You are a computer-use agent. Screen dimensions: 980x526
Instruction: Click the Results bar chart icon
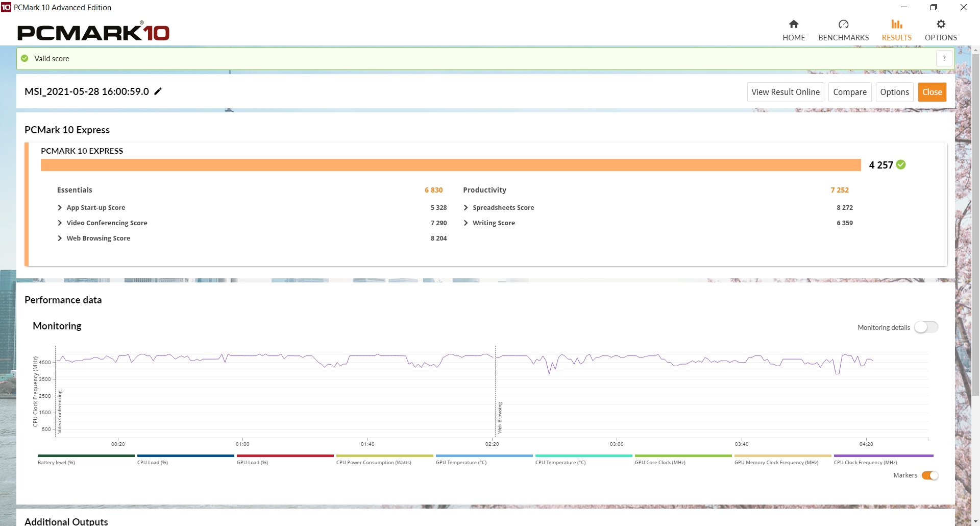(x=896, y=24)
